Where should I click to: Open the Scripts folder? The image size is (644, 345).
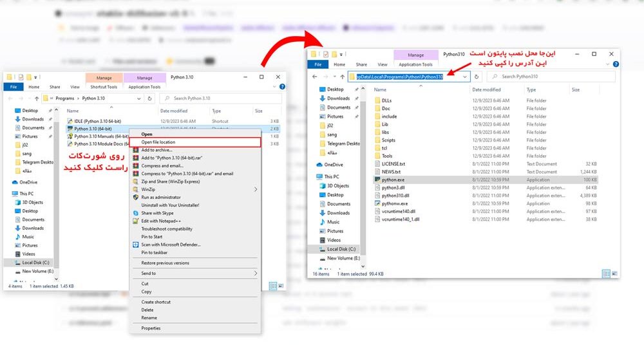[x=388, y=140]
